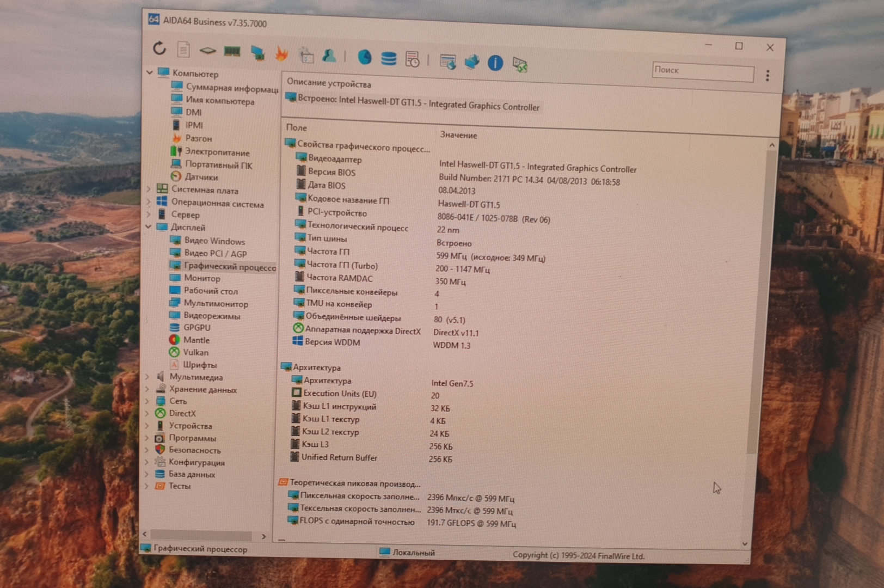The image size is (884, 588).
Task: Expand the Мультимедиа tree node
Action: (147, 376)
